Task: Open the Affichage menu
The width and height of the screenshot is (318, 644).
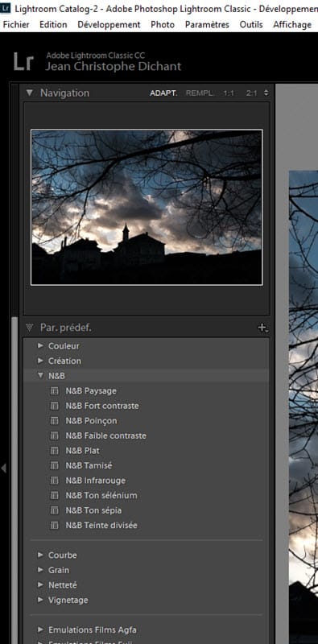Action: point(292,25)
